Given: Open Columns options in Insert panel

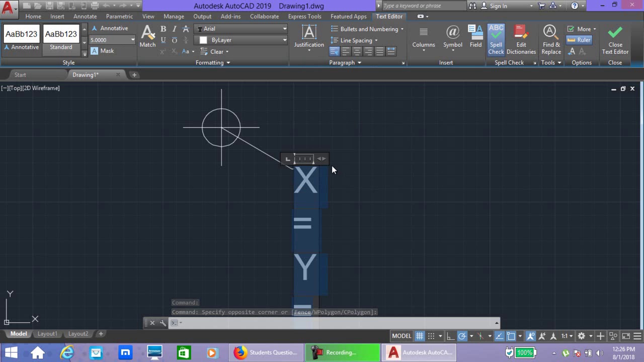Looking at the screenshot, I should (424, 38).
